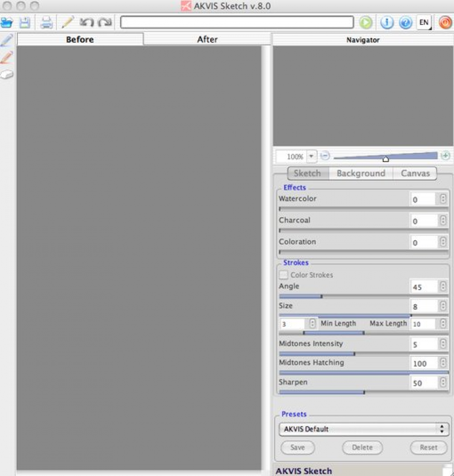Open the AKVIS Default presets dropdown

pyautogui.click(x=363, y=429)
